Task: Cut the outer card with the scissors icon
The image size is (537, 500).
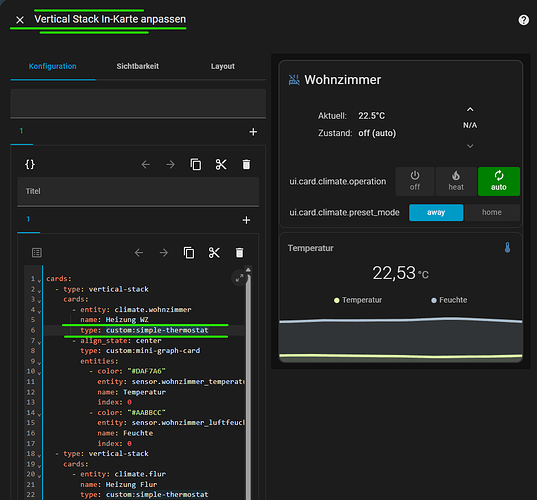Action: coord(221,164)
